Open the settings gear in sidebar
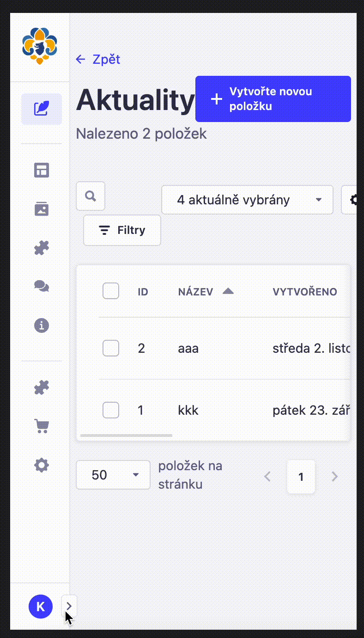Screen dimensions: 364x638 coord(42,465)
